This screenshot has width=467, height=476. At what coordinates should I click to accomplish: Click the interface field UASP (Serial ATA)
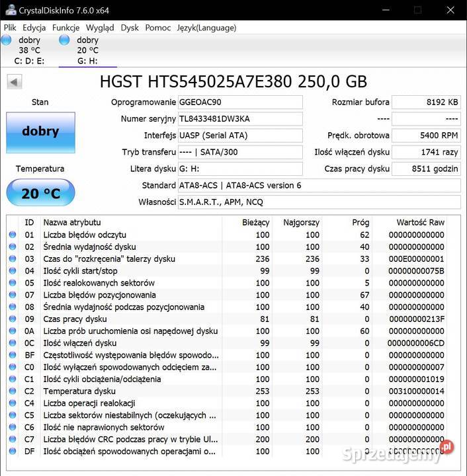click(240, 136)
